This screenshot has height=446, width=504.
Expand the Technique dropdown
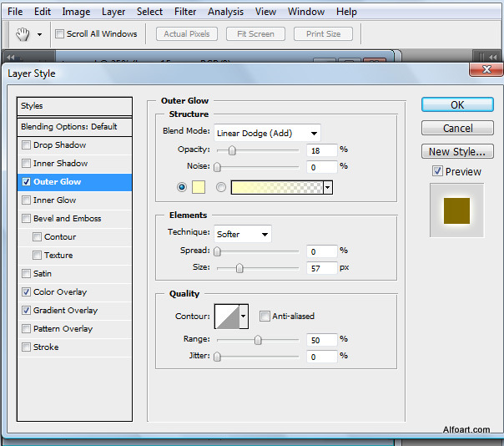coord(242,235)
